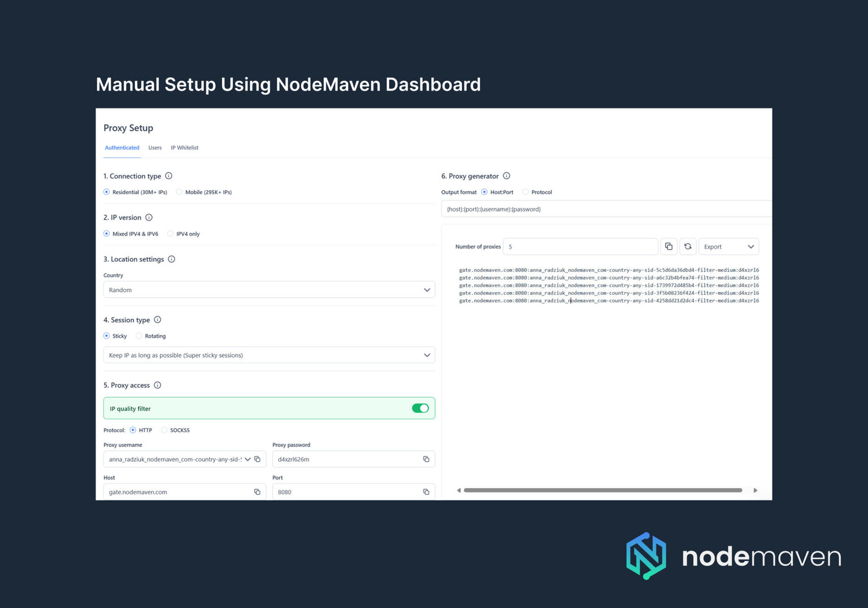The height and width of the screenshot is (608, 868).
Task: Choose SOCKS5 protocol
Action: click(x=164, y=430)
